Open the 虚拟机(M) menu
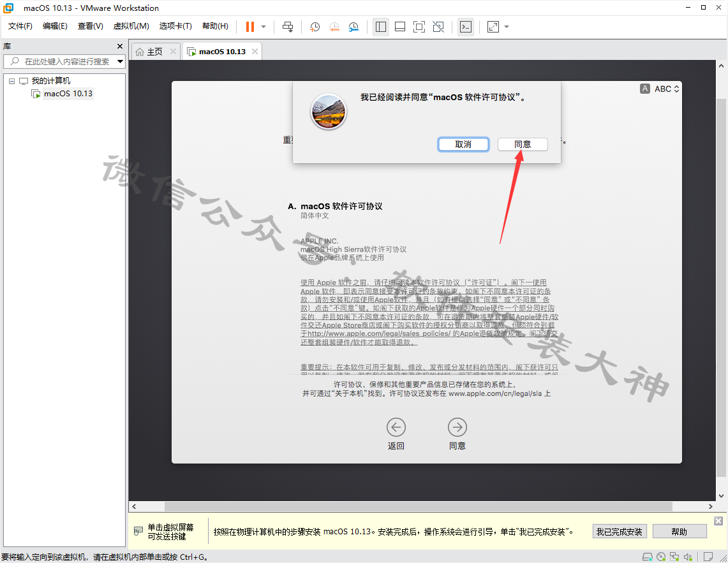The width and height of the screenshot is (728, 563). coord(131,26)
